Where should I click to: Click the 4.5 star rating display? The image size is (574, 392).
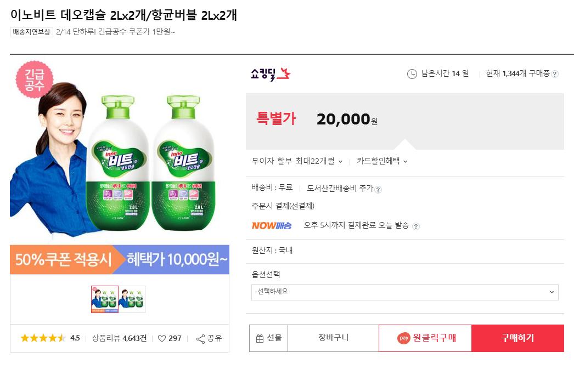50,338
